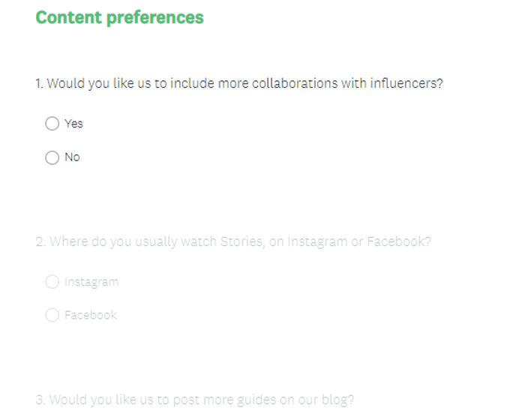519x420 pixels.
Task: Click the word "preferences" in the green heading
Action: click(154, 17)
